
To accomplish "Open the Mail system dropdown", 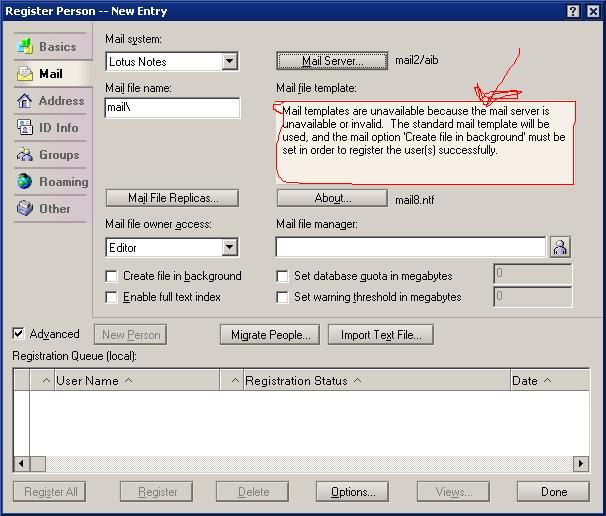I will tap(230, 61).
